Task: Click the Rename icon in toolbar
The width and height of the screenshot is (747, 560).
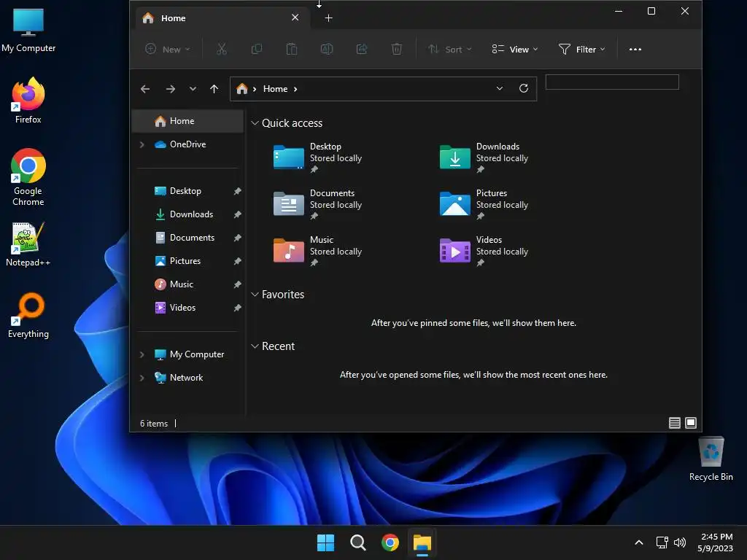Action: pyautogui.click(x=327, y=49)
